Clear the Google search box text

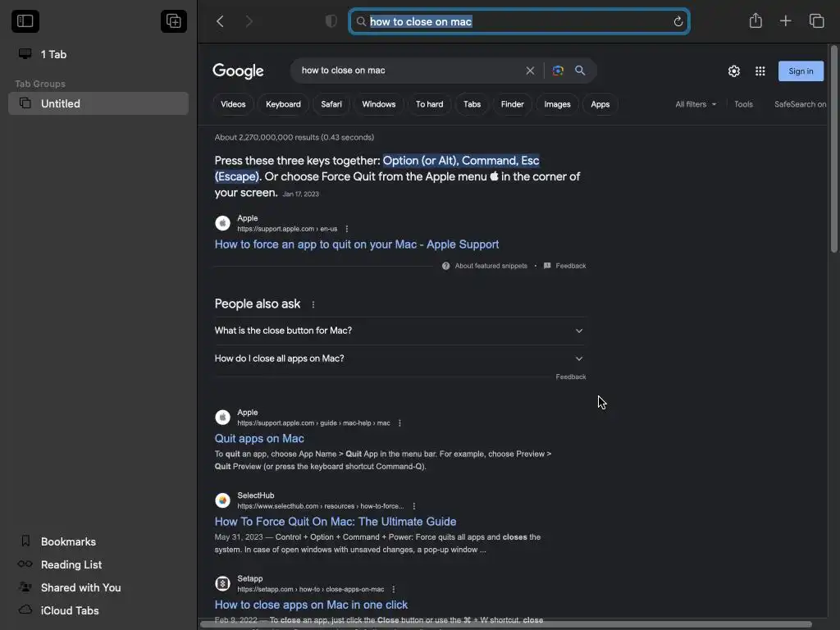(530, 71)
